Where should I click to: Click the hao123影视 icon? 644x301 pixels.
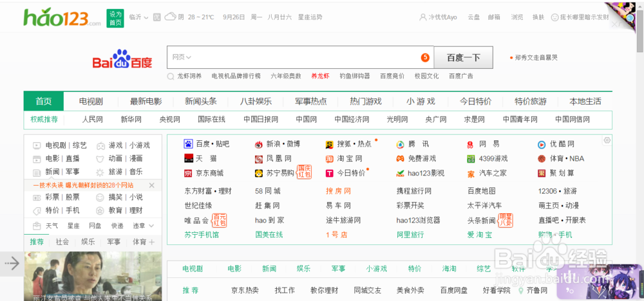click(400, 174)
